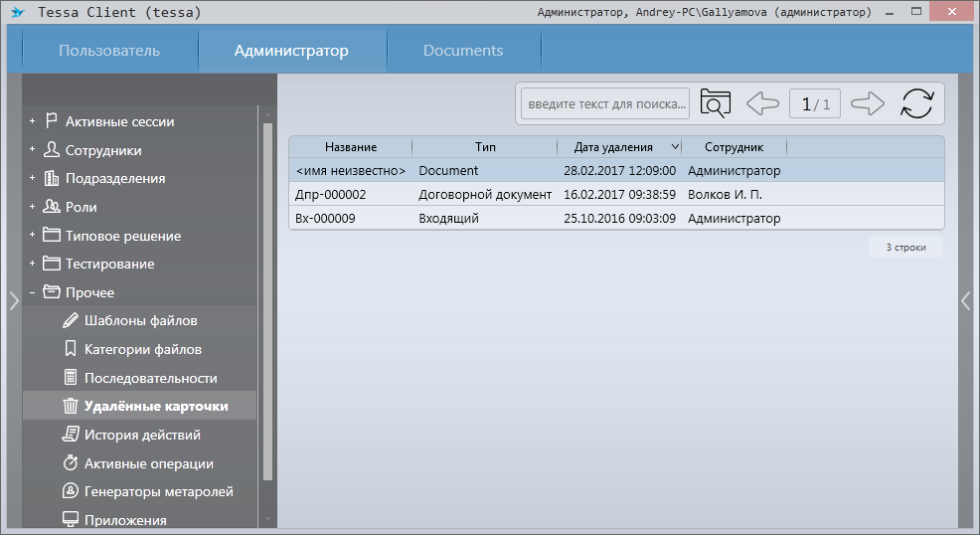Click the Название column header
Viewport: 980px width, 535px height.
(351, 147)
